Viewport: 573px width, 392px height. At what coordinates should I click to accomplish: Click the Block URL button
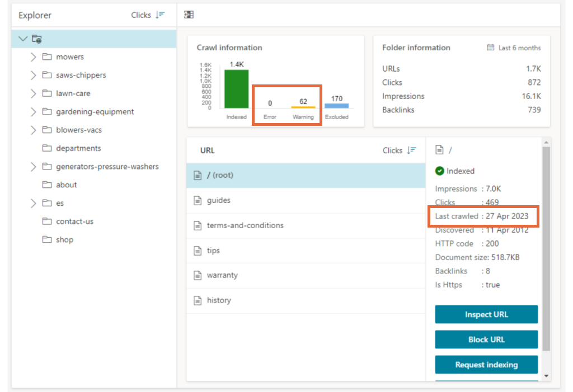coord(486,339)
